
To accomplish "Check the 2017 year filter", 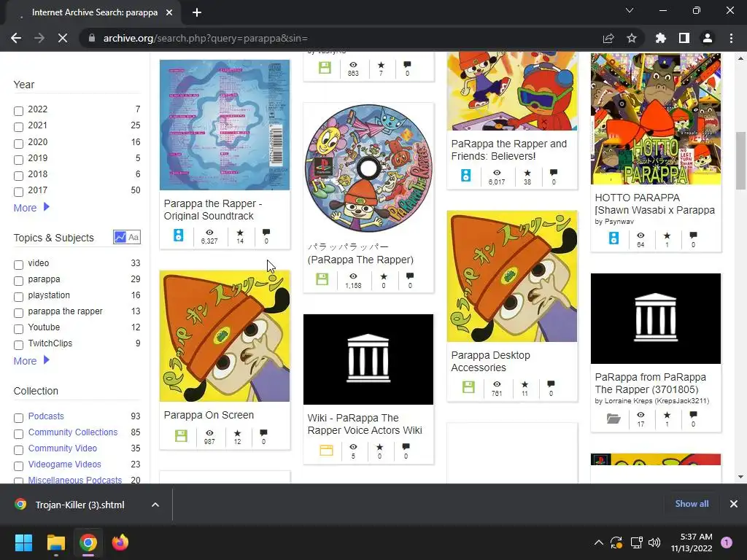I will (18, 192).
